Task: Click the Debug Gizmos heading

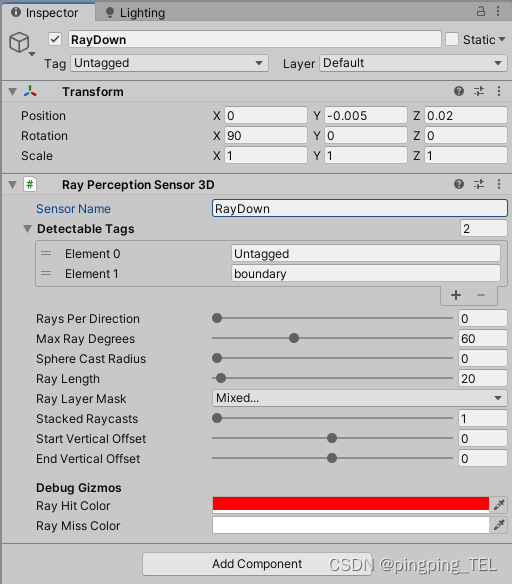Action: pos(79,488)
